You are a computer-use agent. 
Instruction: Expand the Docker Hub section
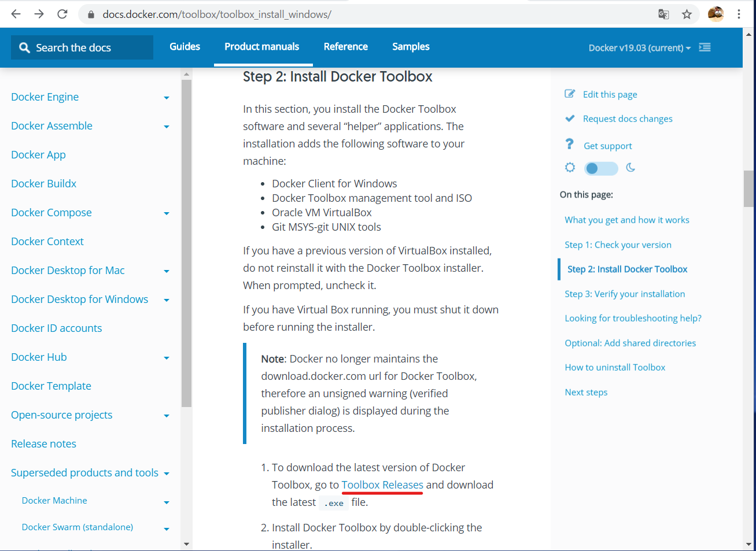pos(167,358)
